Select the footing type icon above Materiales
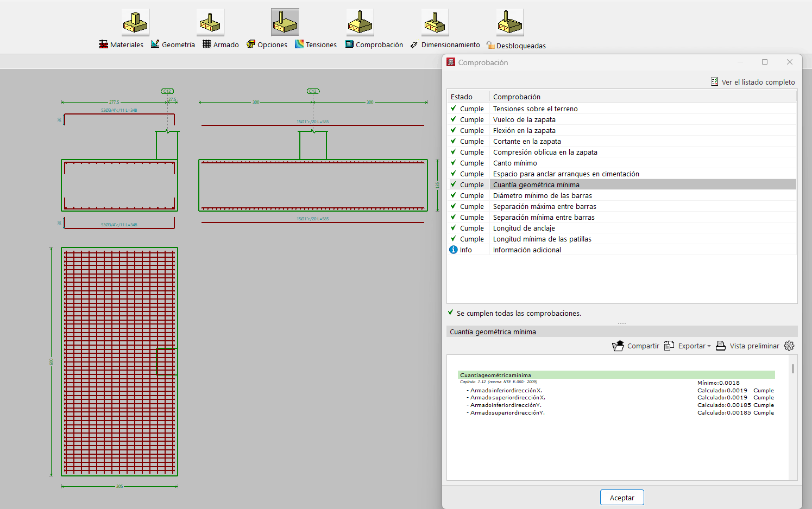 [x=135, y=22]
